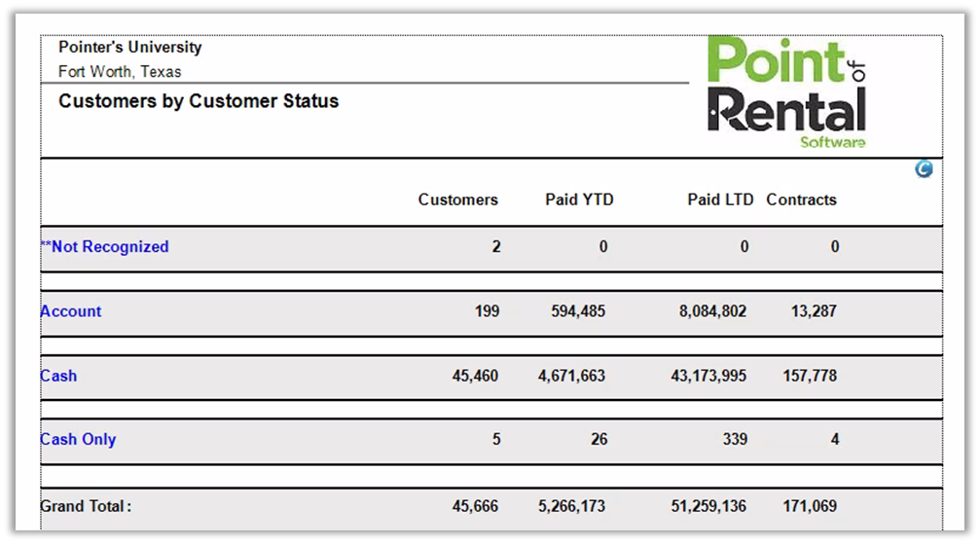Viewport: 980px width, 544px height.
Task: Select Cash contracts value 157,778
Action: coord(809,376)
